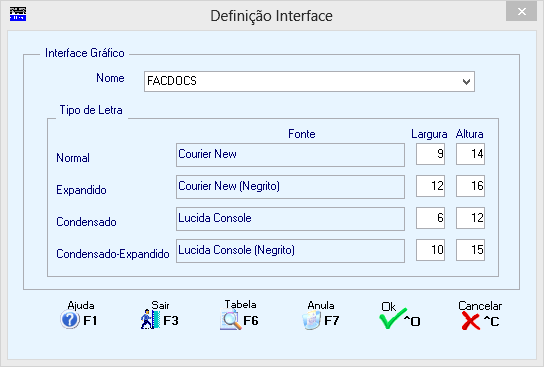Select the FACDOCS name combo box
The width and height of the screenshot is (544, 367).
tap(309, 82)
